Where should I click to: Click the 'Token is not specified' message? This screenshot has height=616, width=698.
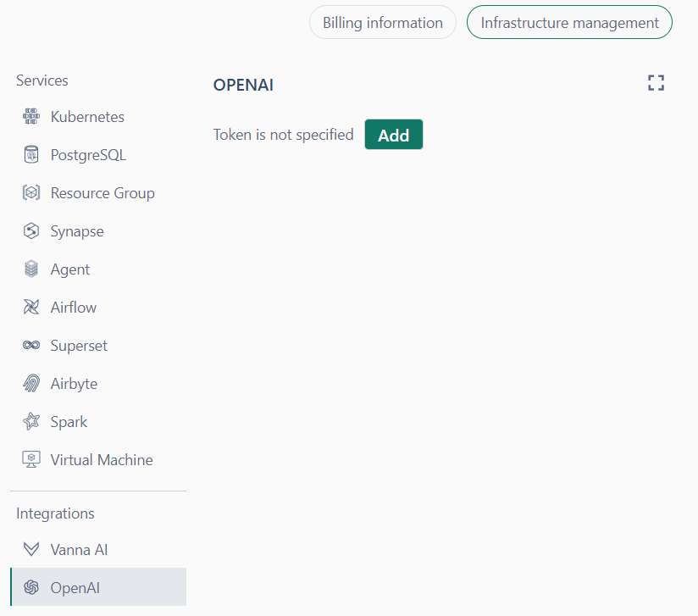click(x=283, y=135)
